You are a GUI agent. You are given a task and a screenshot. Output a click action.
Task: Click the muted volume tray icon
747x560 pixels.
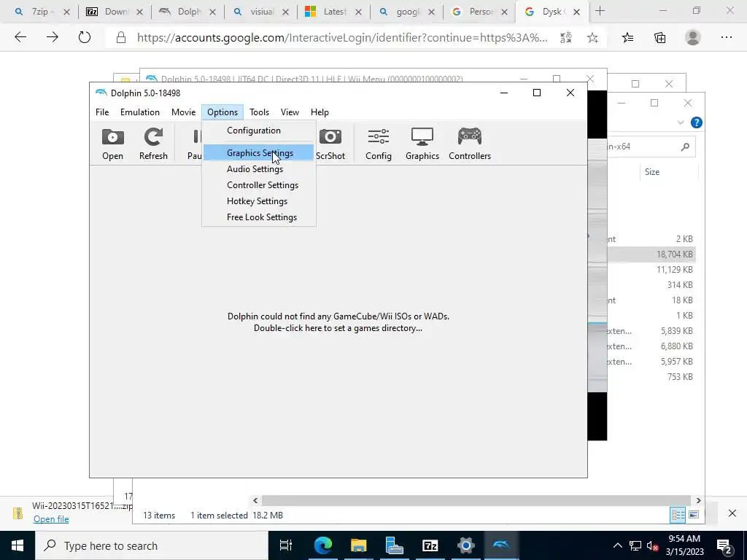point(652,545)
